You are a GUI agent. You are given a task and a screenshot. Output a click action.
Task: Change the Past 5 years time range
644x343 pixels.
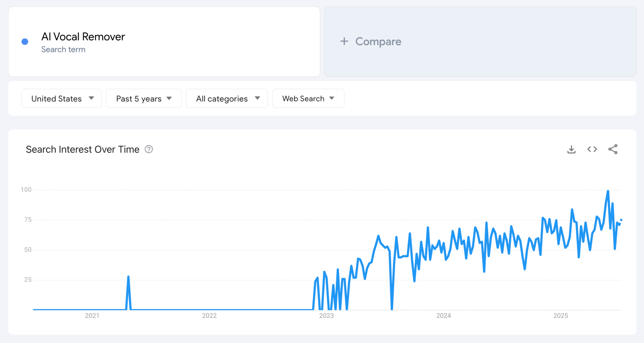[x=144, y=98]
